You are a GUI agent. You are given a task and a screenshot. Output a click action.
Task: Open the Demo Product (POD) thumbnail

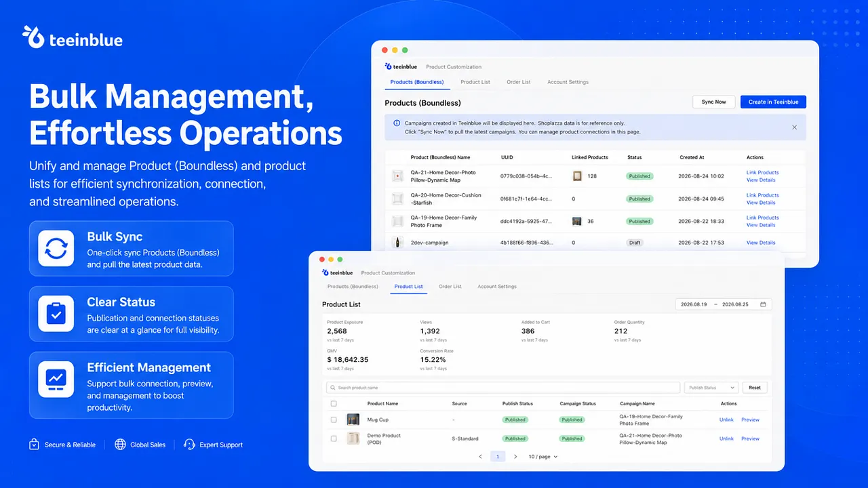click(353, 439)
